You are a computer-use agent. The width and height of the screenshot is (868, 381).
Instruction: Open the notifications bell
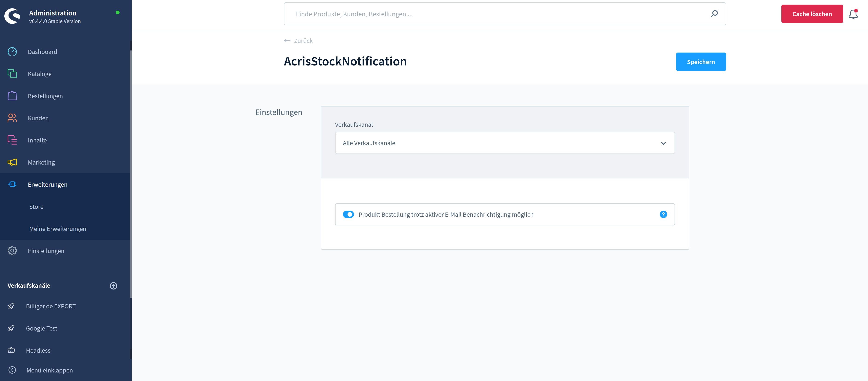[853, 14]
